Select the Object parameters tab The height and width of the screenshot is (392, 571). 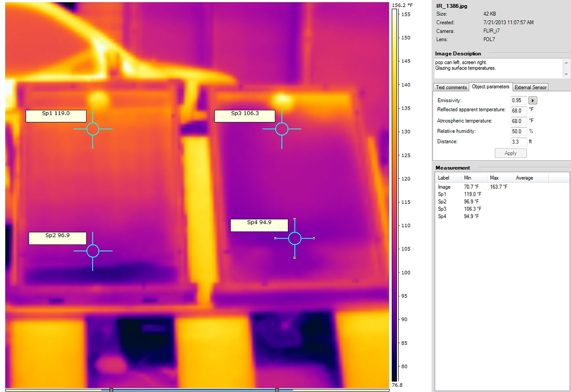point(490,87)
